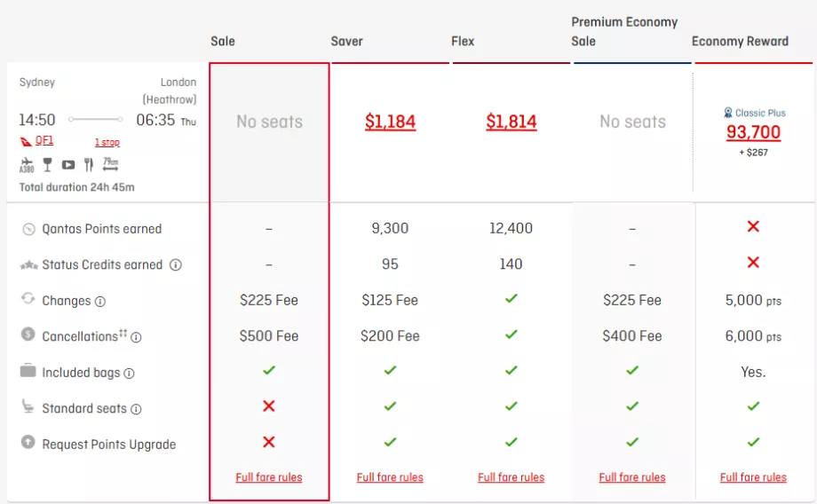This screenshot has height=504, width=817.
Task: View the 1 stop details link
Action: tap(107, 142)
